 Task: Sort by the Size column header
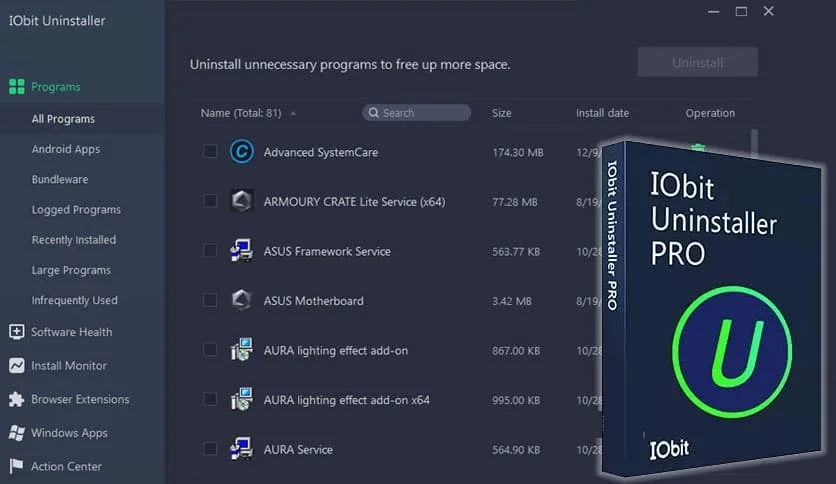click(502, 113)
